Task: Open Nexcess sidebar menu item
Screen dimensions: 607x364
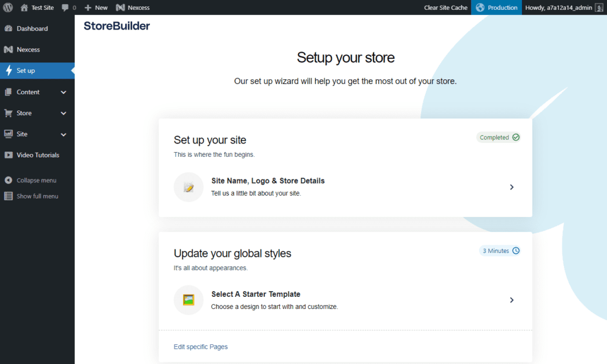Action: [37, 50]
